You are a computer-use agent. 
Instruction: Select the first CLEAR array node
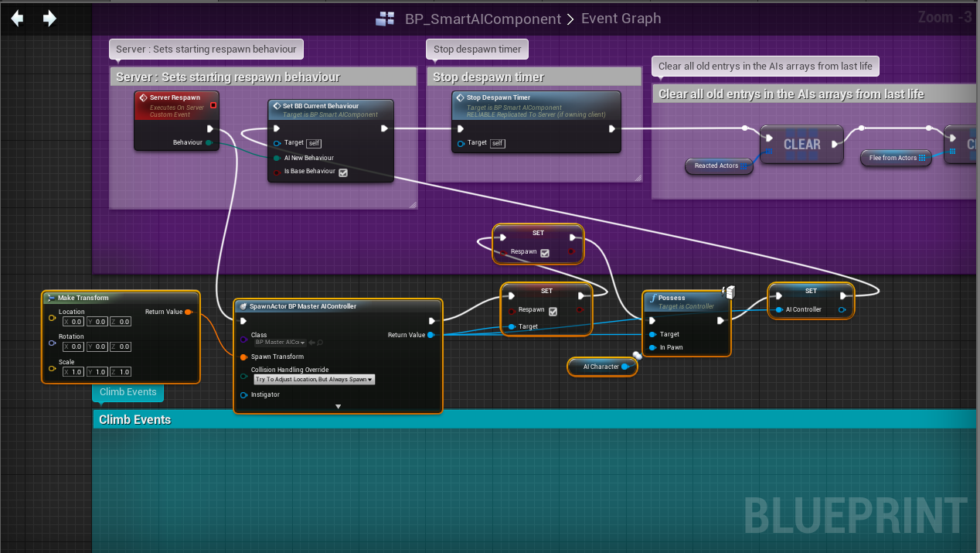click(801, 144)
